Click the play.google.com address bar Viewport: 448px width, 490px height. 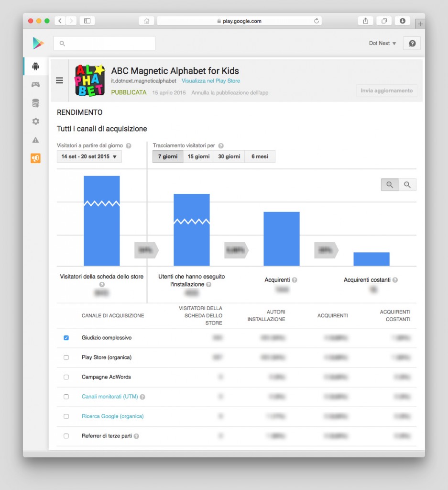(x=239, y=21)
